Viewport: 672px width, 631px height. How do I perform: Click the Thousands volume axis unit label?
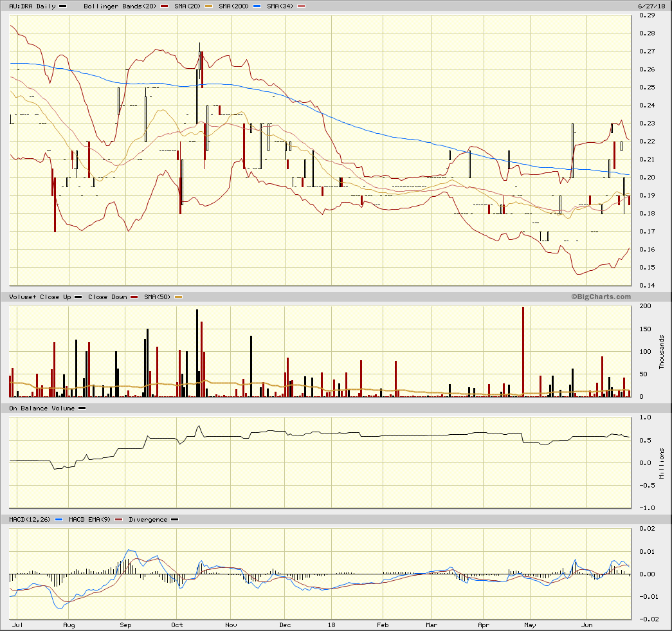pos(662,352)
